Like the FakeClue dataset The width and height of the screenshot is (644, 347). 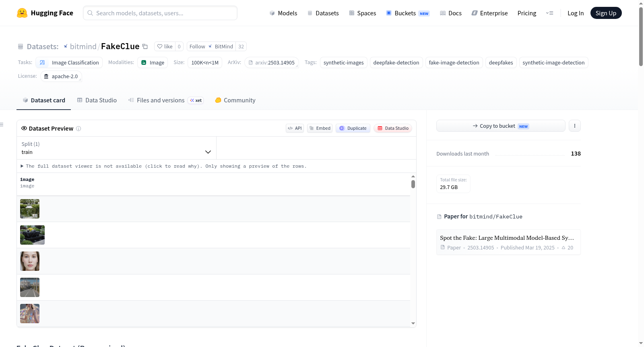(x=165, y=46)
